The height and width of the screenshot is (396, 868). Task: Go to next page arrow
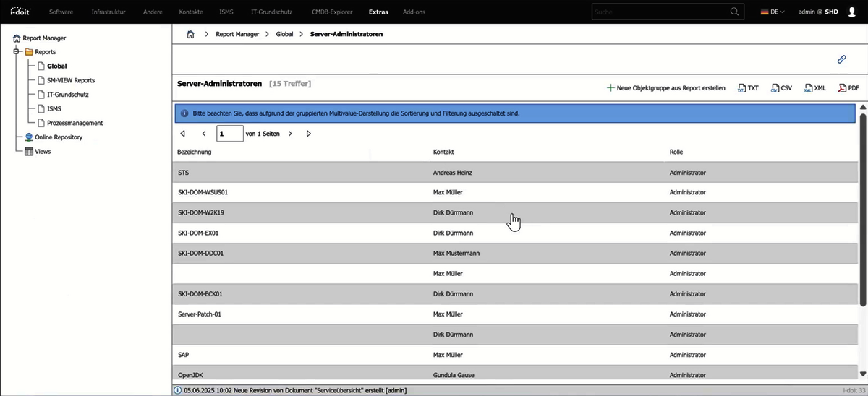coord(290,134)
